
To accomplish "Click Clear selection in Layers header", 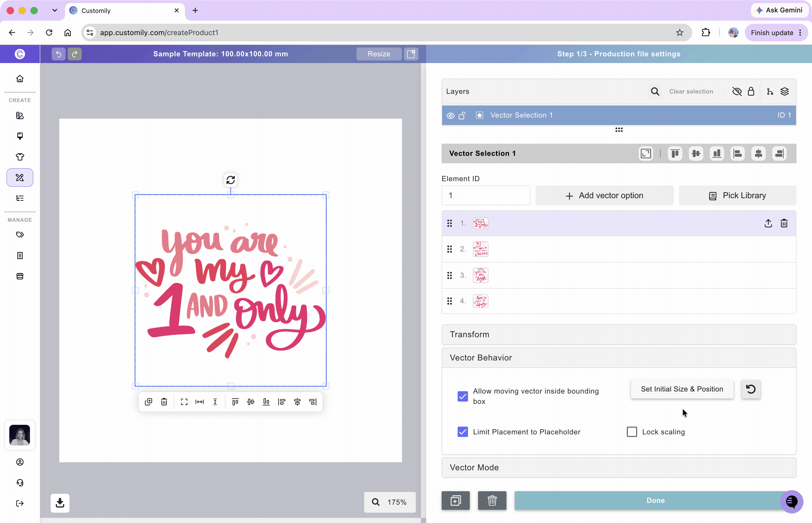I will coord(691,91).
